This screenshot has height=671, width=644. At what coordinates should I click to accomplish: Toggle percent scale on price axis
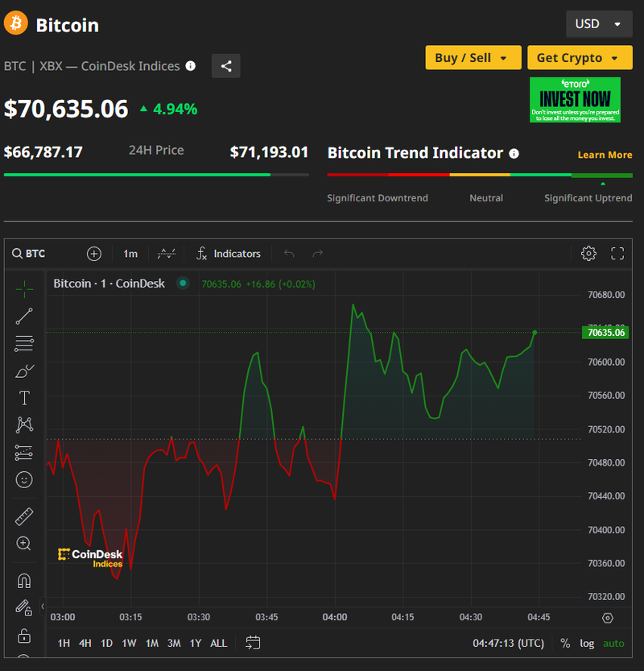point(565,643)
